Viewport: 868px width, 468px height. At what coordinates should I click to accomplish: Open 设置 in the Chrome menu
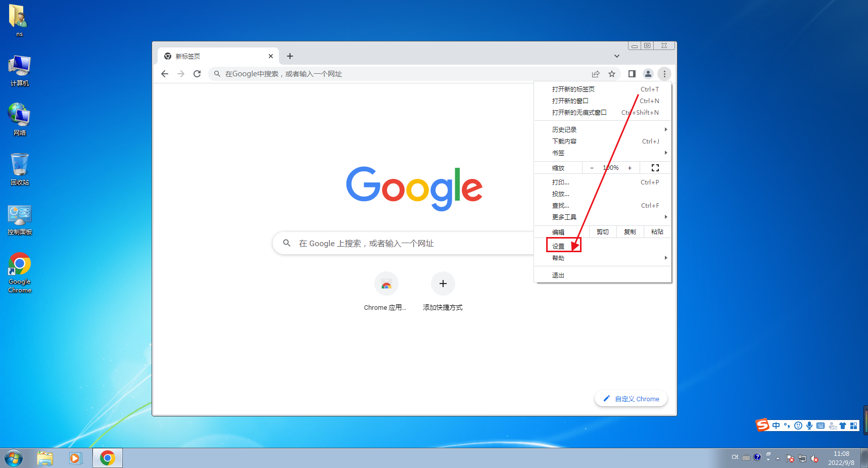tap(603, 247)
